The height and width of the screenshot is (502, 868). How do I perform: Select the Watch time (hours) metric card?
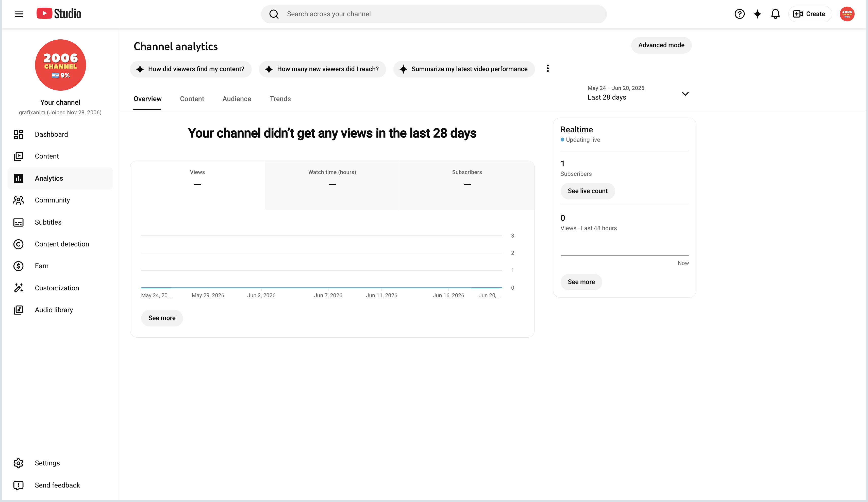pos(332,185)
